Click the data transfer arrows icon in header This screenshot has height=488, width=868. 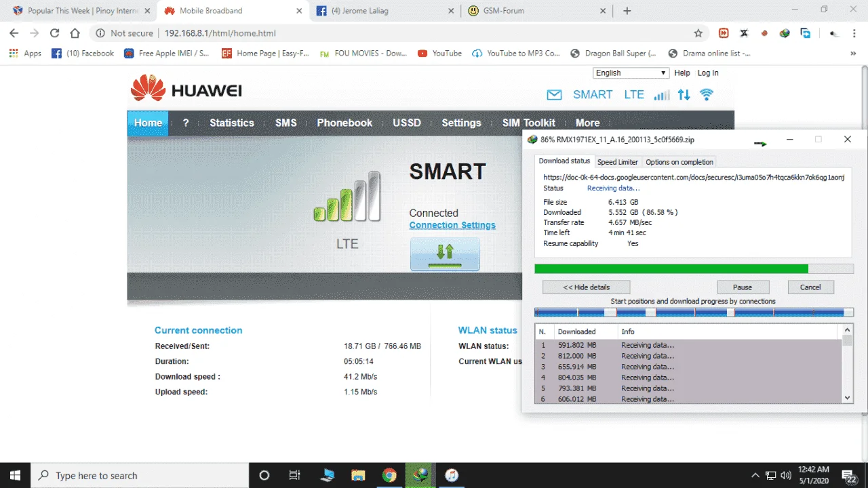tap(684, 95)
